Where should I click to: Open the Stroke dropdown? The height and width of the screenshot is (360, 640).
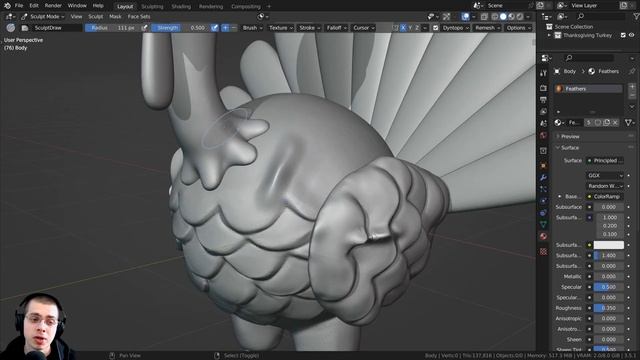pyautogui.click(x=309, y=28)
